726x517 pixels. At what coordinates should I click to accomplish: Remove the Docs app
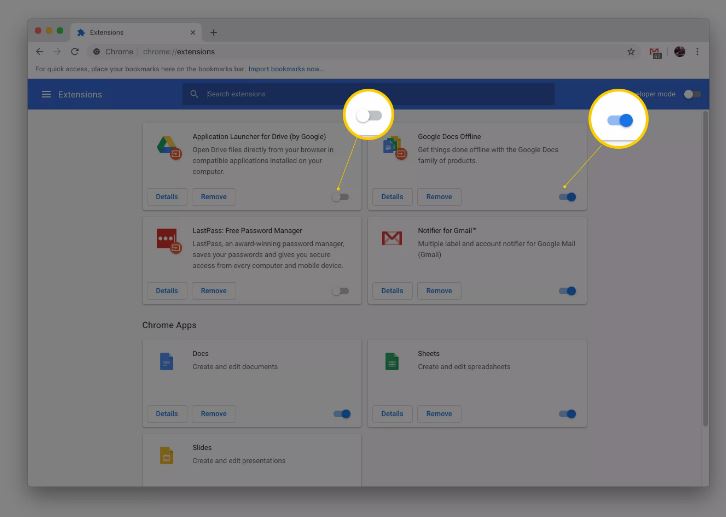point(213,413)
